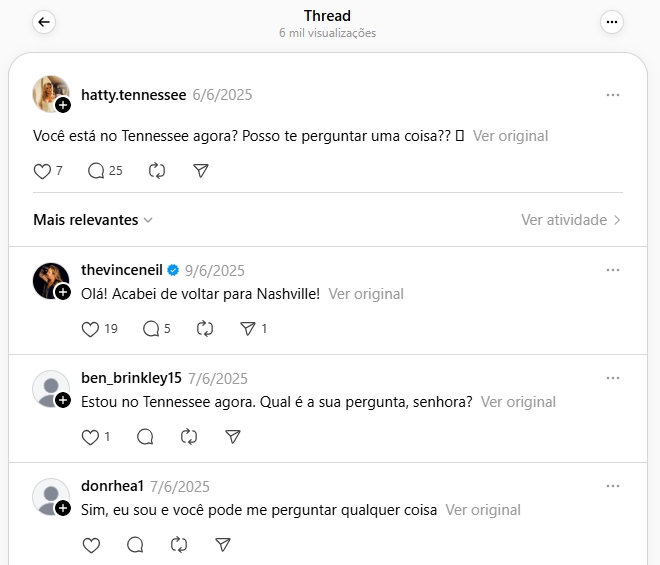Click the back arrow button
660x565 pixels.
pyautogui.click(x=44, y=22)
